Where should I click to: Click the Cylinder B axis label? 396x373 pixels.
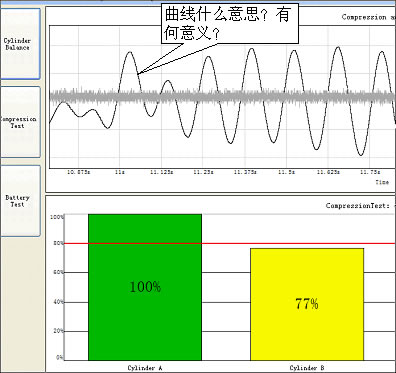[x=307, y=368]
